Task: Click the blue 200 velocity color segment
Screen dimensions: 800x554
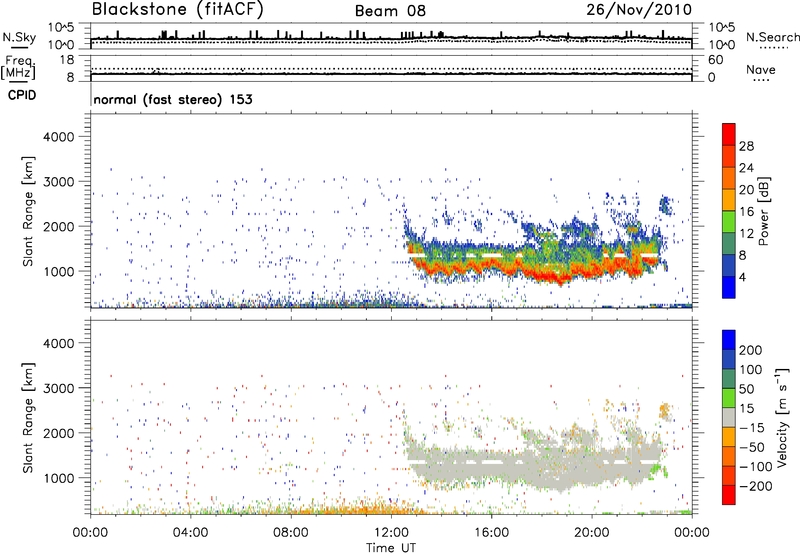Action: tap(729, 340)
